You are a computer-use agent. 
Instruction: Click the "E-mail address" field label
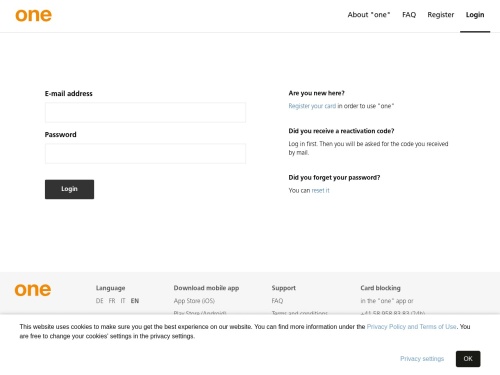point(69,94)
